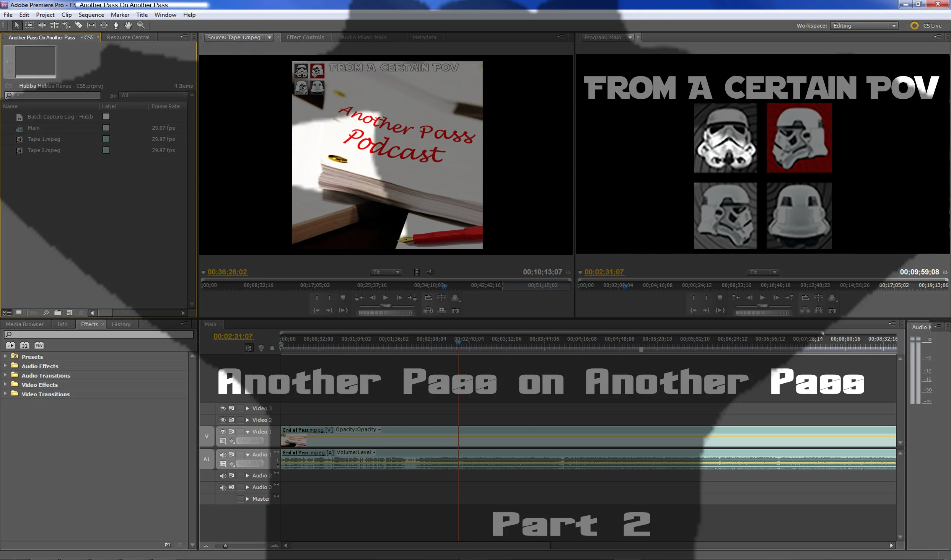The height and width of the screenshot is (560, 951).
Task: Select the Main sequence in Project panel
Action: (34, 128)
